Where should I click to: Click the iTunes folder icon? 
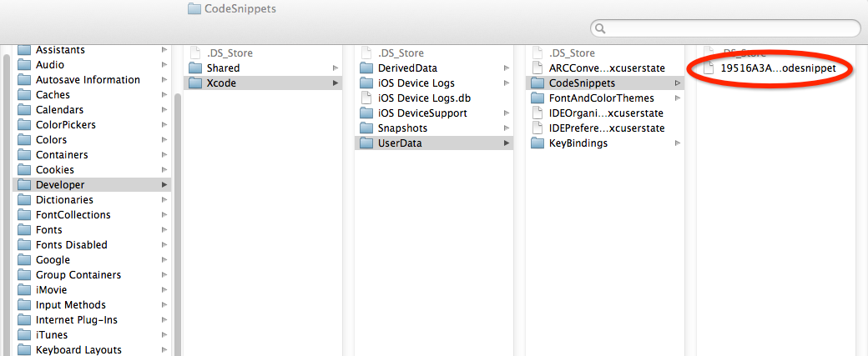(24, 335)
